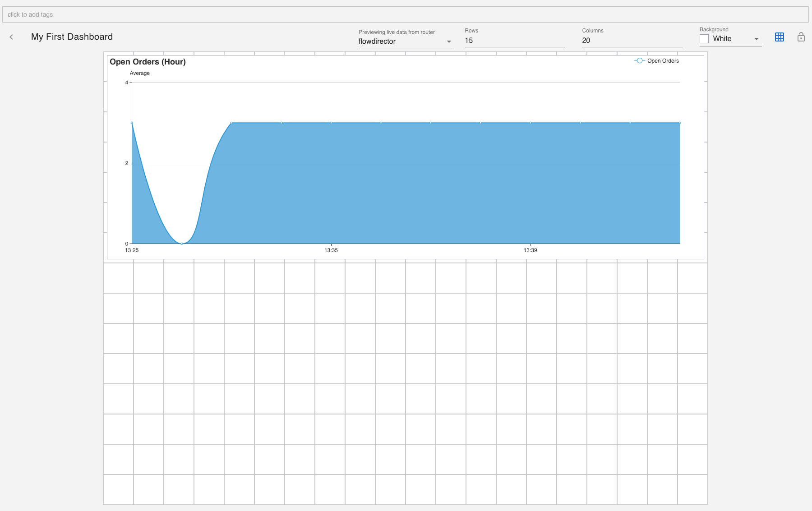812x511 pixels.
Task: Edit the Rows input field
Action: pyautogui.click(x=515, y=41)
